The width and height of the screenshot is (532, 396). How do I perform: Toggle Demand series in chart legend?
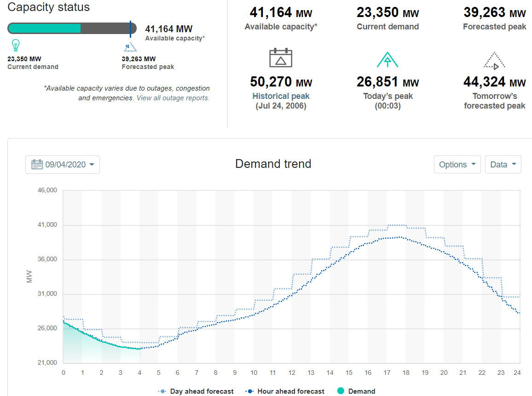[356, 391]
